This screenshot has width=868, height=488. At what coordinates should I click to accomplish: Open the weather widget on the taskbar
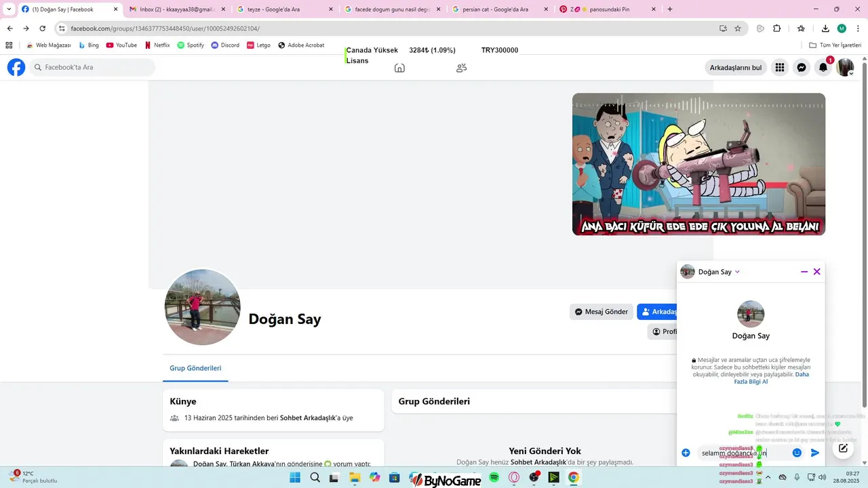33,477
